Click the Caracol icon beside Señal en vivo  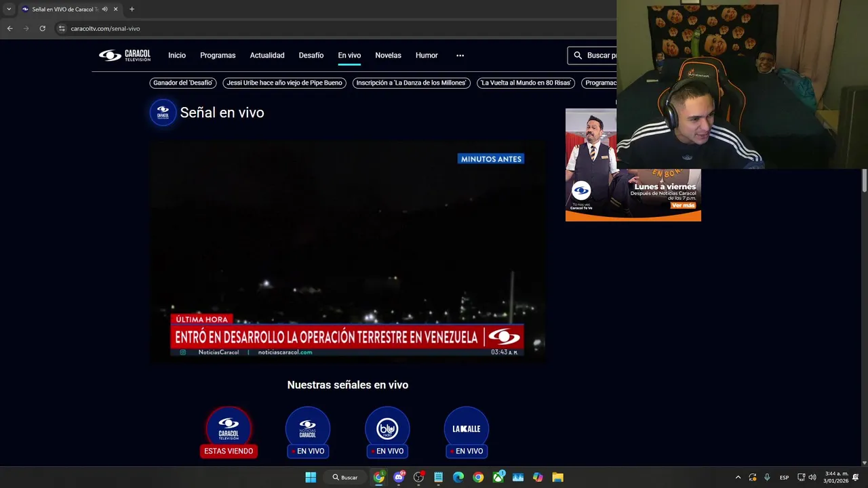[x=163, y=113]
